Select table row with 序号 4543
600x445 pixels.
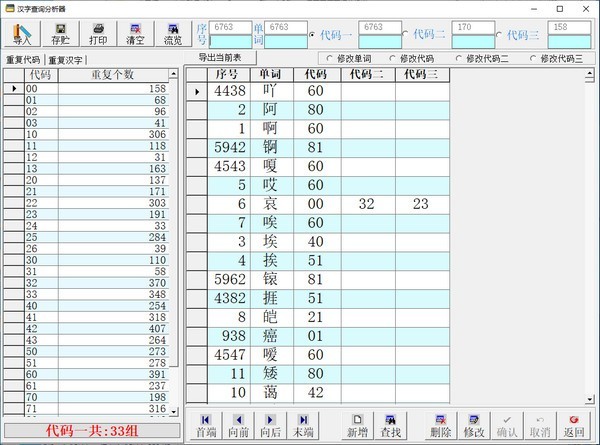point(318,166)
